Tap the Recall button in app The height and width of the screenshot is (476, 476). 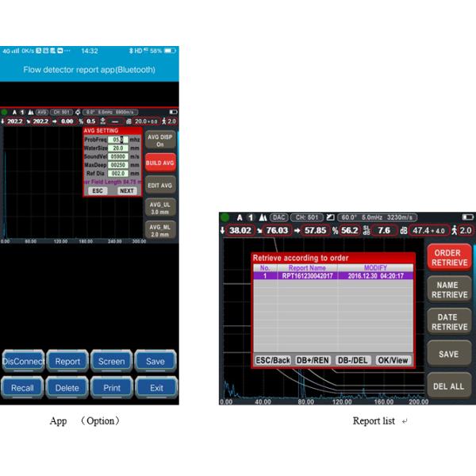pos(23,388)
